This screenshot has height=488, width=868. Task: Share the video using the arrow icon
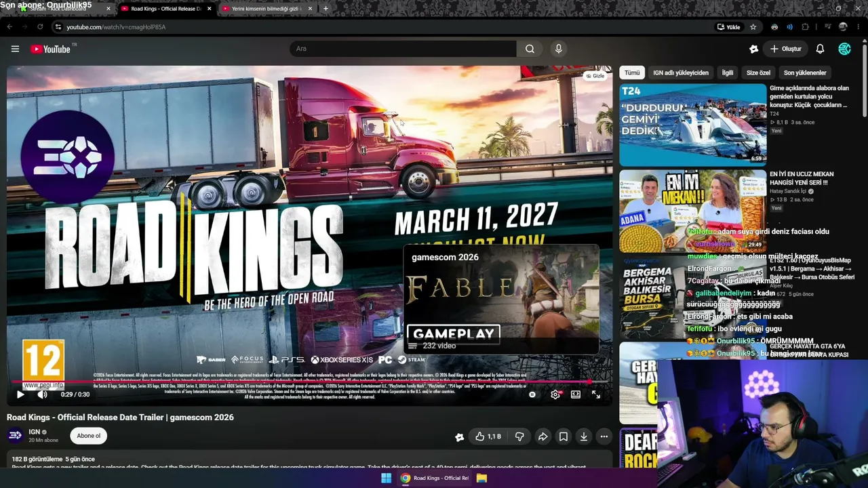click(x=542, y=437)
